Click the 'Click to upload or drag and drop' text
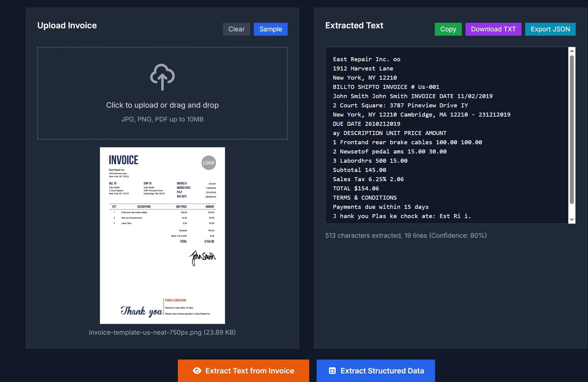The width and height of the screenshot is (588, 382). tap(162, 105)
